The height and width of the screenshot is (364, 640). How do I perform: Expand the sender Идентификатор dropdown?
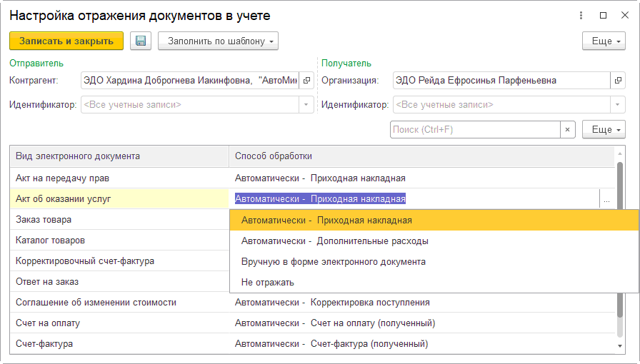306,105
